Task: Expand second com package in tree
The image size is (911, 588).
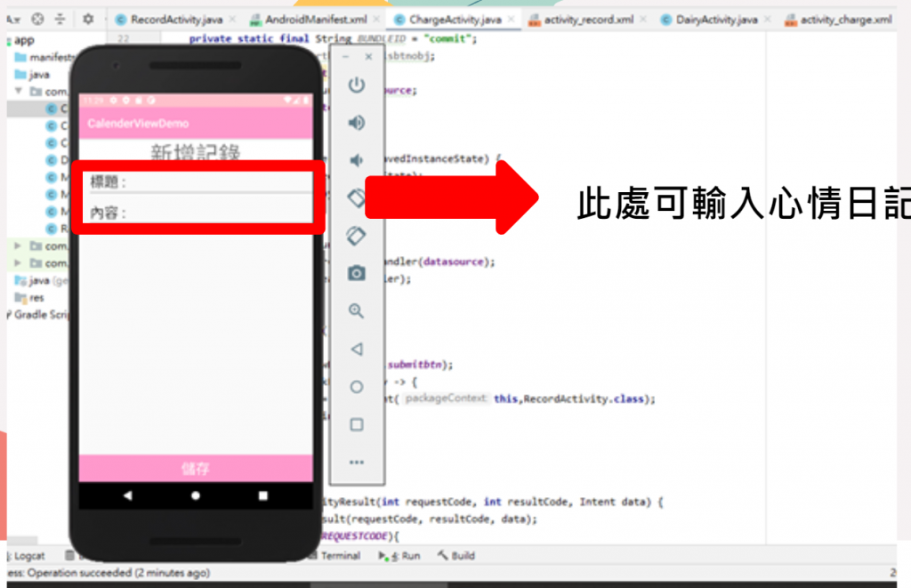Action: pyautogui.click(x=18, y=246)
